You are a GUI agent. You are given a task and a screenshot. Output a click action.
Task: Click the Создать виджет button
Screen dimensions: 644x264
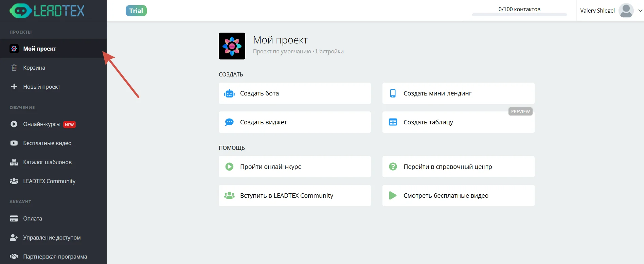coord(295,122)
